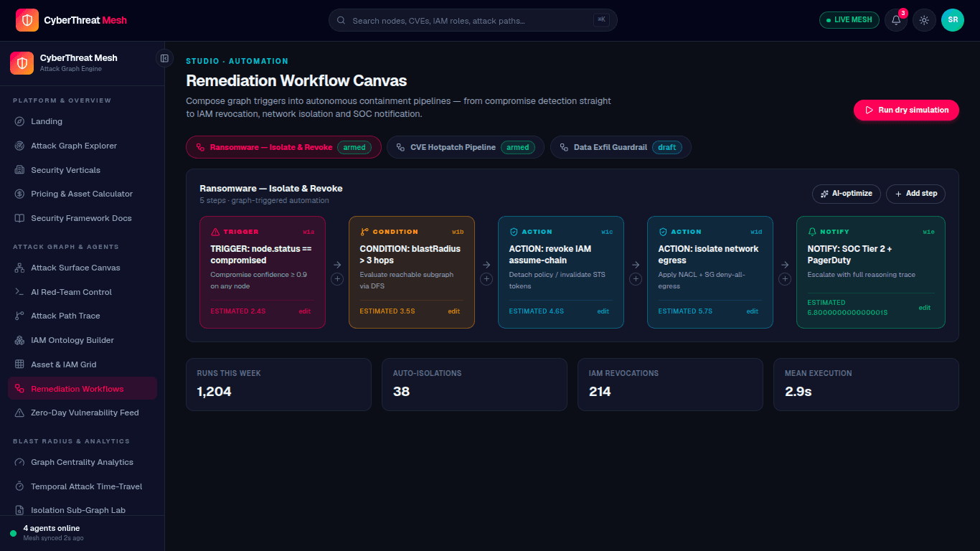Click the '4 agents online' status text
The image size is (980, 551).
52,528
